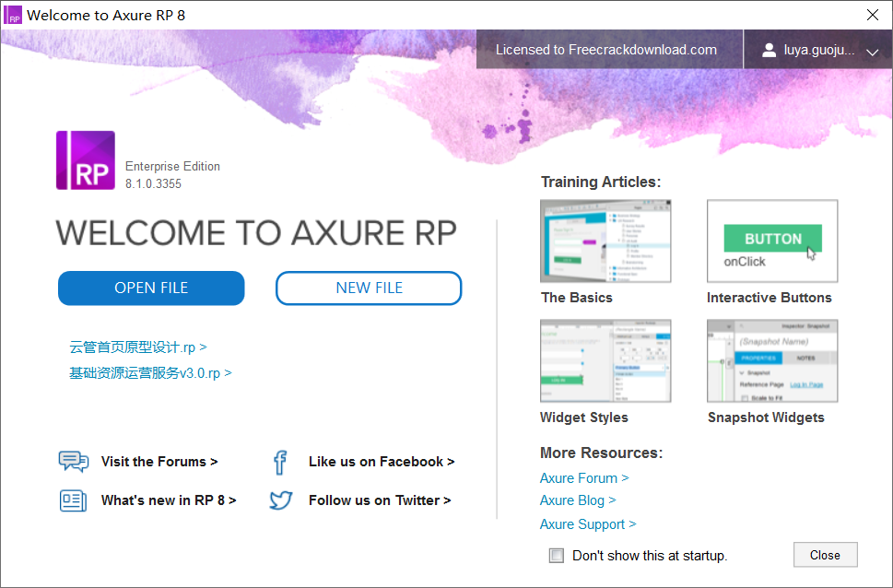Viewport: 893px width, 588px height.
Task: Open The Basics training thumbnail
Action: (x=605, y=241)
